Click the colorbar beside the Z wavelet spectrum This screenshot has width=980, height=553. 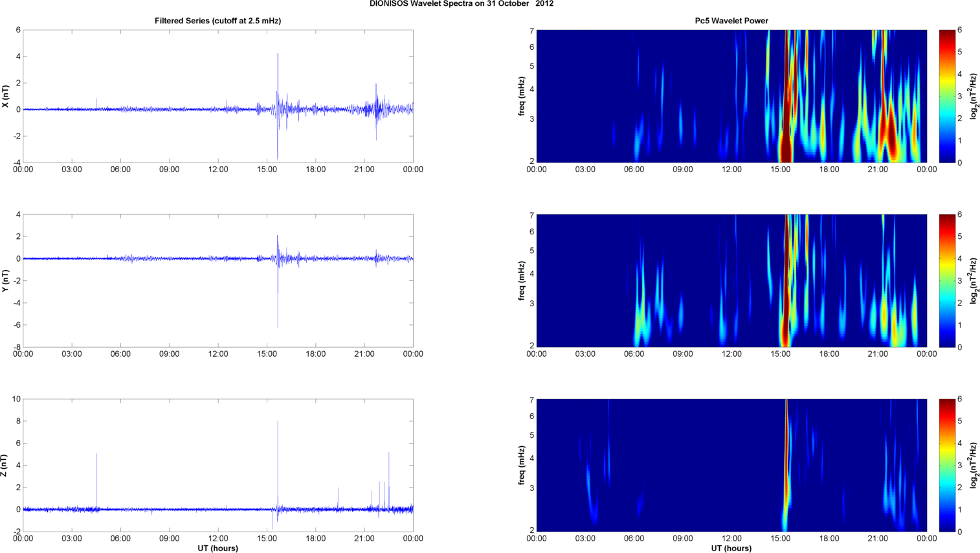coord(946,466)
